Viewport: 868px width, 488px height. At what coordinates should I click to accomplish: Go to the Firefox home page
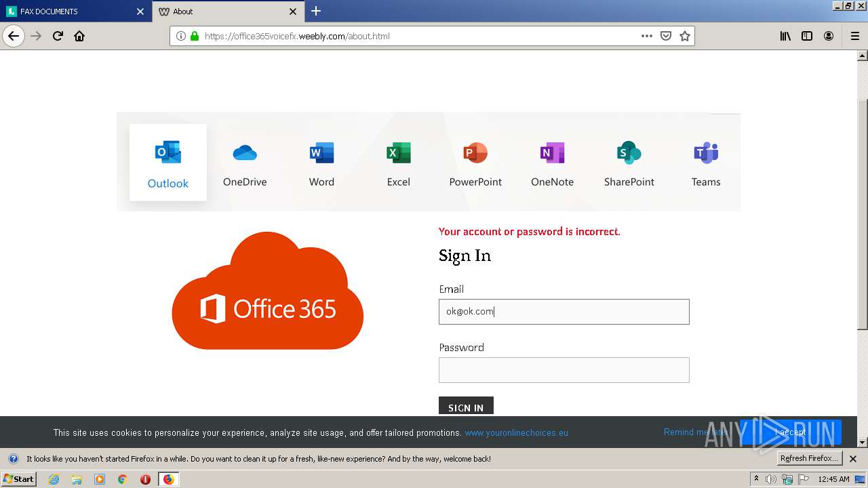(x=79, y=36)
